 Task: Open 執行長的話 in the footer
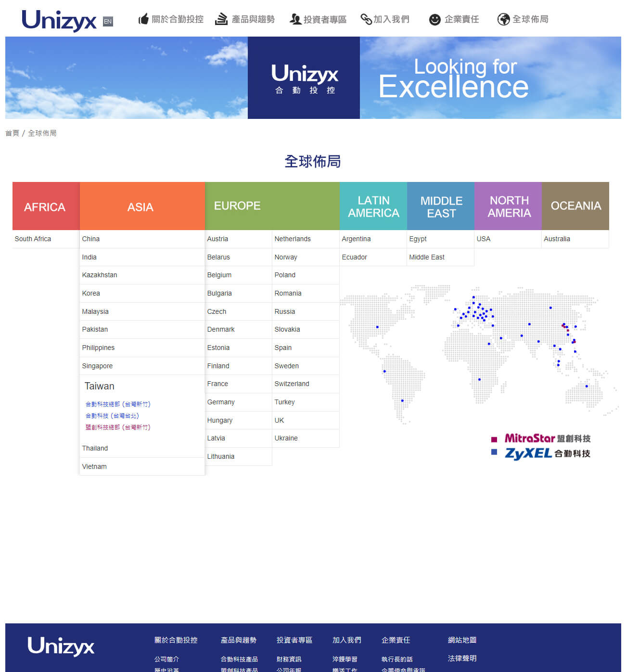click(x=397, y=659)
